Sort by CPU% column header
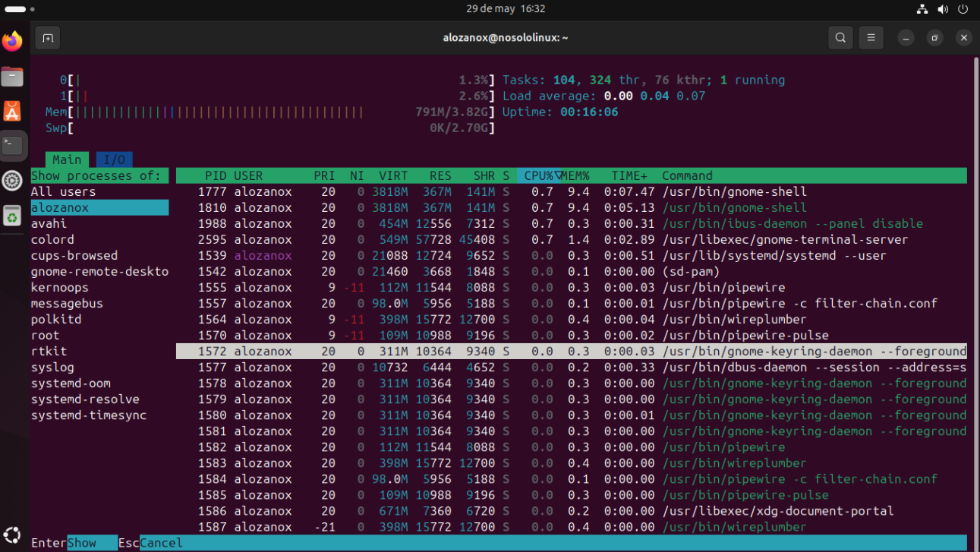The width and height of the screenshot is (980, 552). pos(539,176)
